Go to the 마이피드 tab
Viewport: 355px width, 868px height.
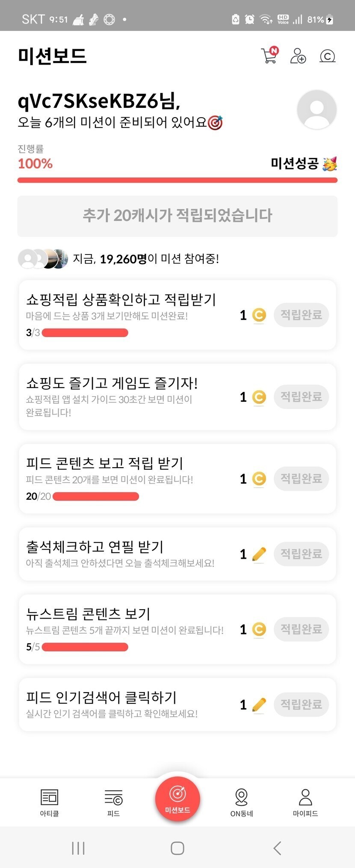[305, 802]
